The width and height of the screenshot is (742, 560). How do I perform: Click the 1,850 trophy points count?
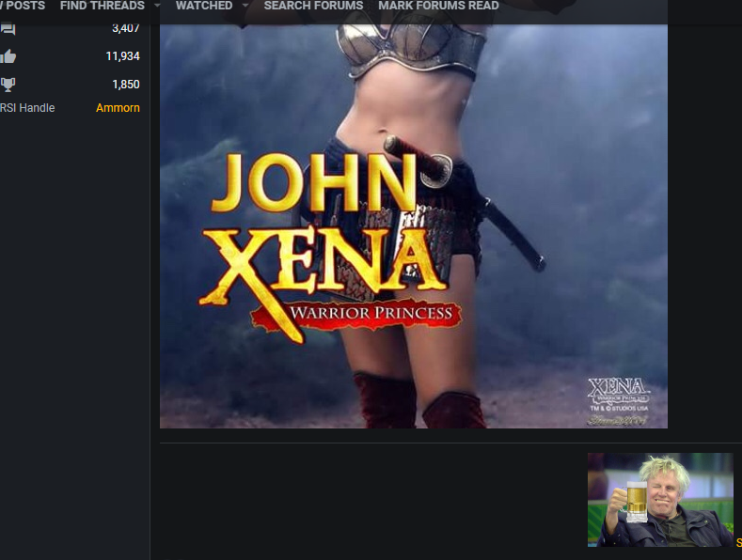point(125,85)
